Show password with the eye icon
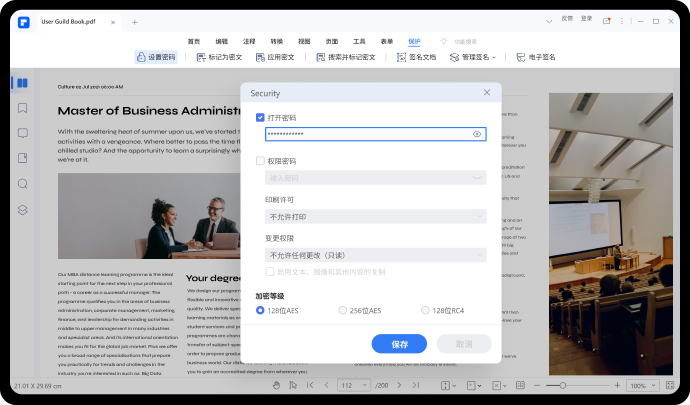Viewport: 690px width, 405px height. (x=477, y=133)
